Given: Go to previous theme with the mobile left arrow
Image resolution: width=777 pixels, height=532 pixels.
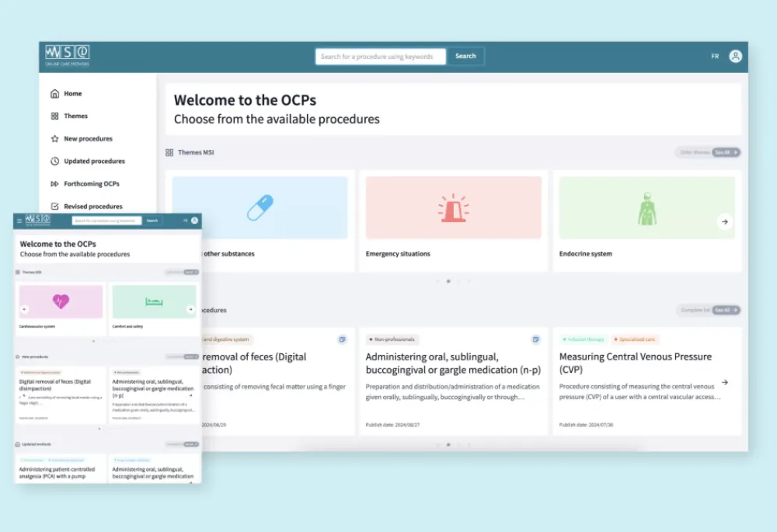Looking at the screenshot, I should click(x=24, y=309).
